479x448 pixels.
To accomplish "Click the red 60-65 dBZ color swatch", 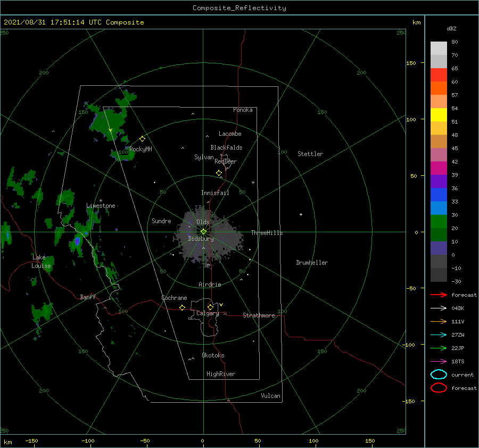I will tap(439, 75).
